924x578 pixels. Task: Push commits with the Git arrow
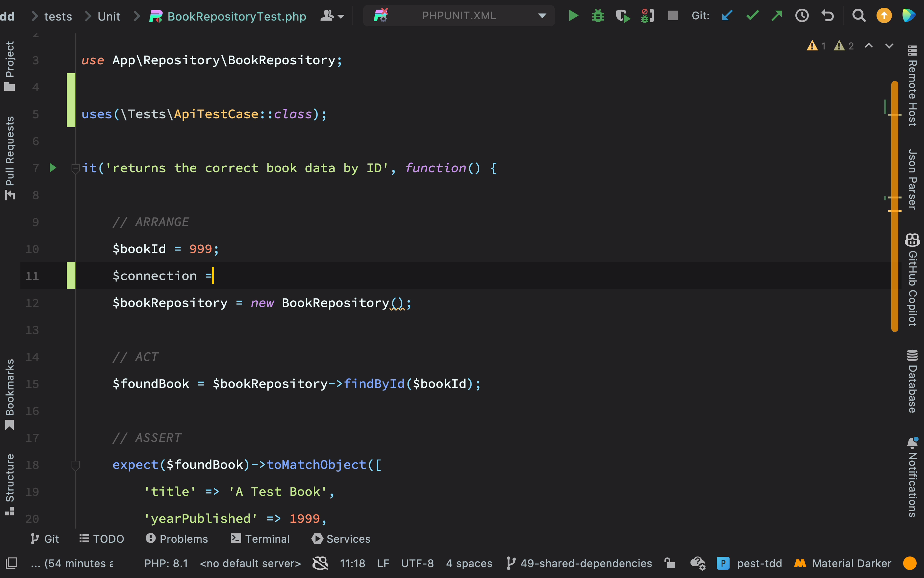[777, 16]
